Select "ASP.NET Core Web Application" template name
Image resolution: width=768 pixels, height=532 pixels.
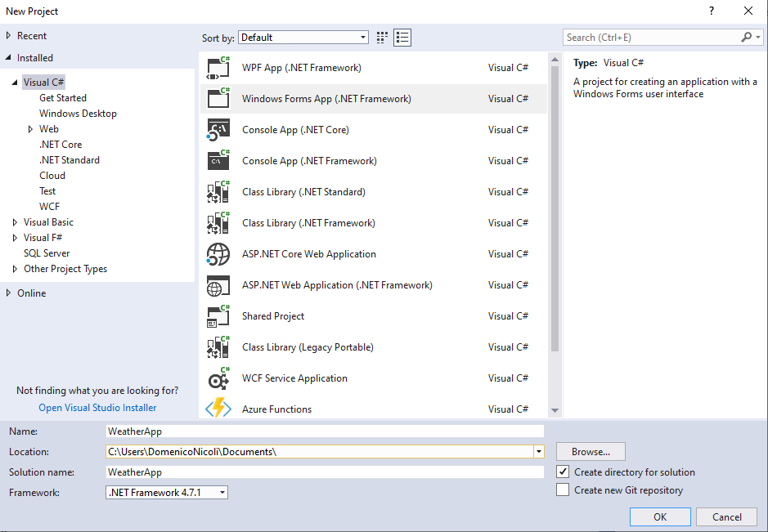pyautogui.click(x=309, y=254)
